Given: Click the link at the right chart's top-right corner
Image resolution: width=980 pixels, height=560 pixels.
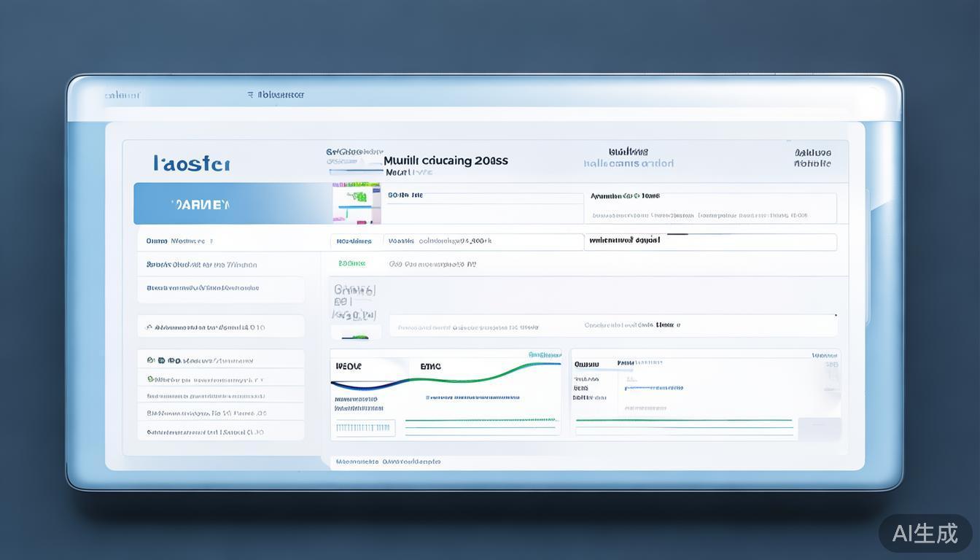Looking at the screenshot, I should point(825,355).
